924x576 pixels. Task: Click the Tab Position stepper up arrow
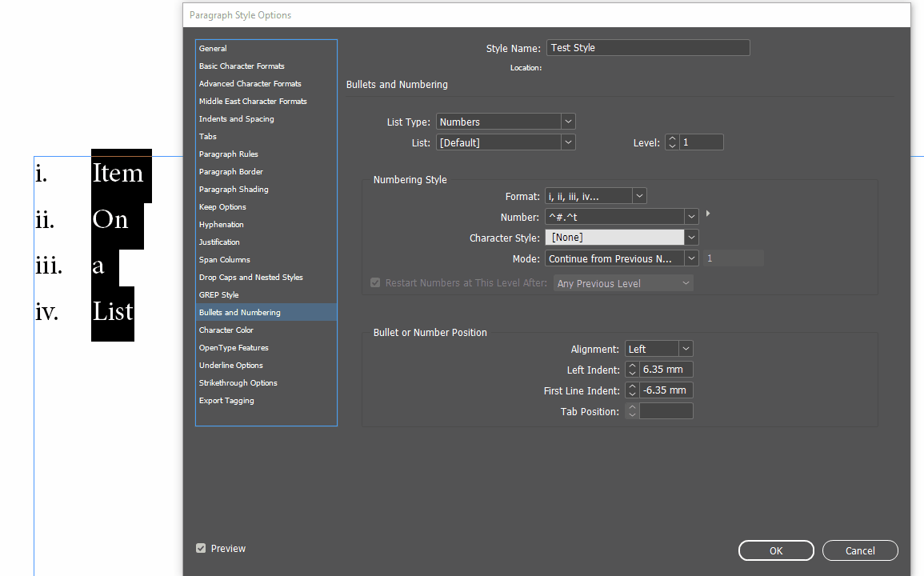click(x=632, y=406)
